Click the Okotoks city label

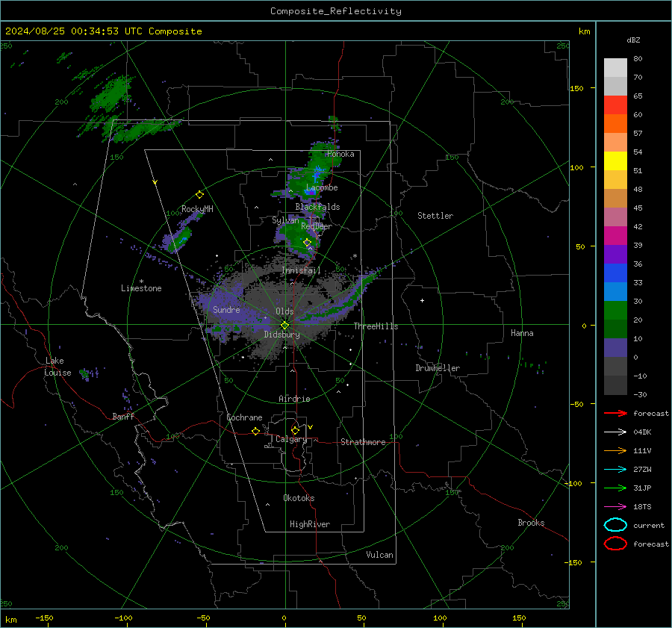(299, 498)
